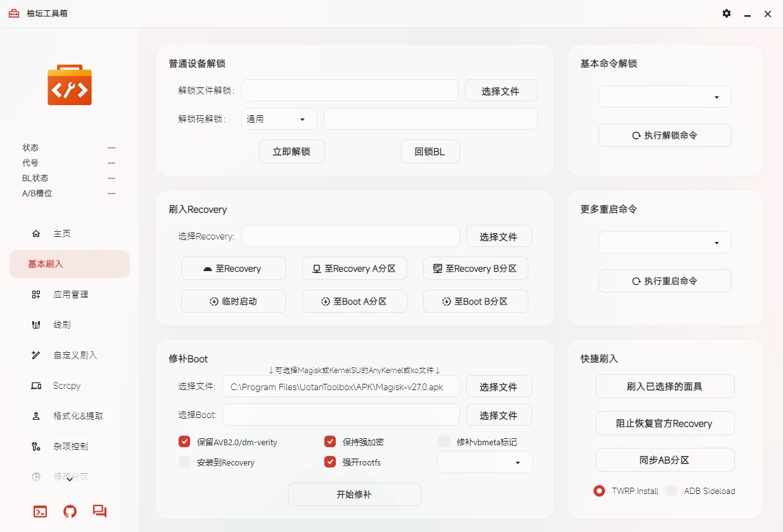783x532 pixels.
Task: Click the home icon for 主页
Action: [36, 234]
